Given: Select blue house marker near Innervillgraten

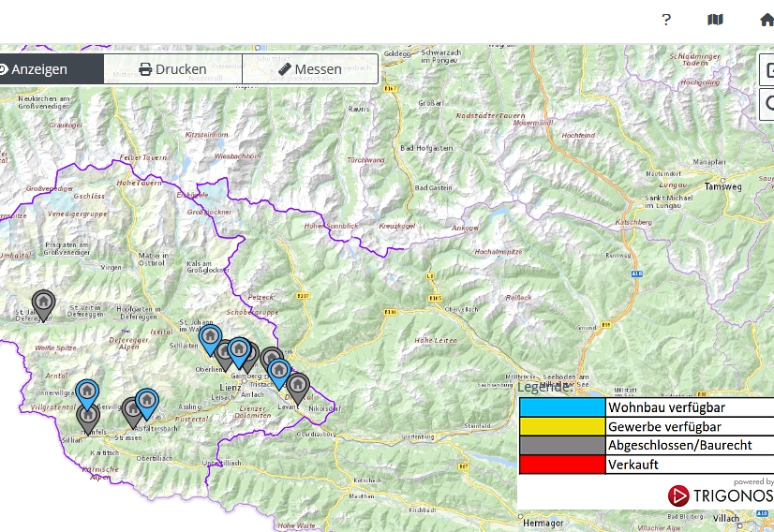Looking at the screenshot, I should point(87,392).
